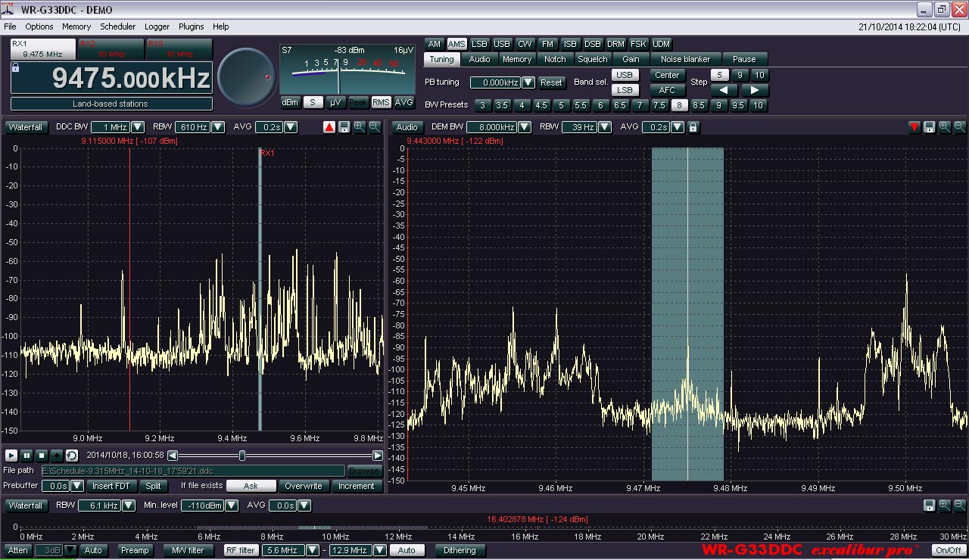Image resolution: width=969 pixels, height=560 pixels.
Task: Open the DDC BW dropdown
Action: pyautogui.click(x=138, y=127)
